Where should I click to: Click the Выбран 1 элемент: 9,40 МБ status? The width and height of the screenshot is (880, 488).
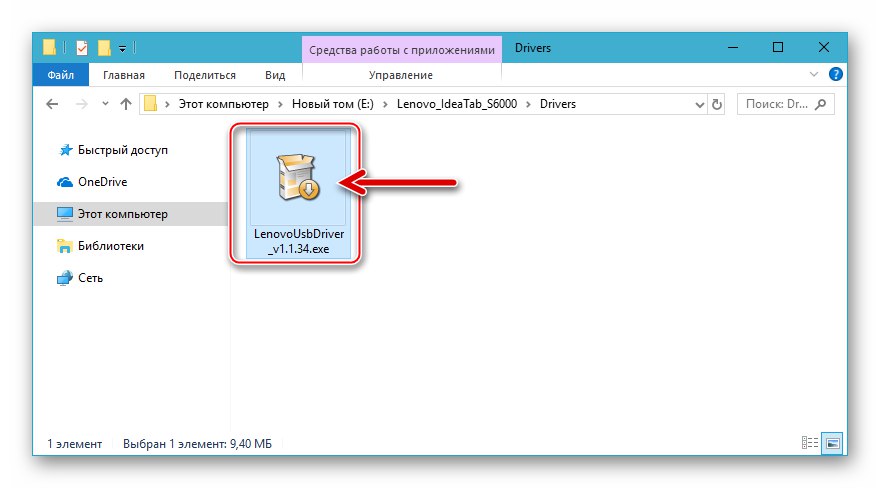197,444
